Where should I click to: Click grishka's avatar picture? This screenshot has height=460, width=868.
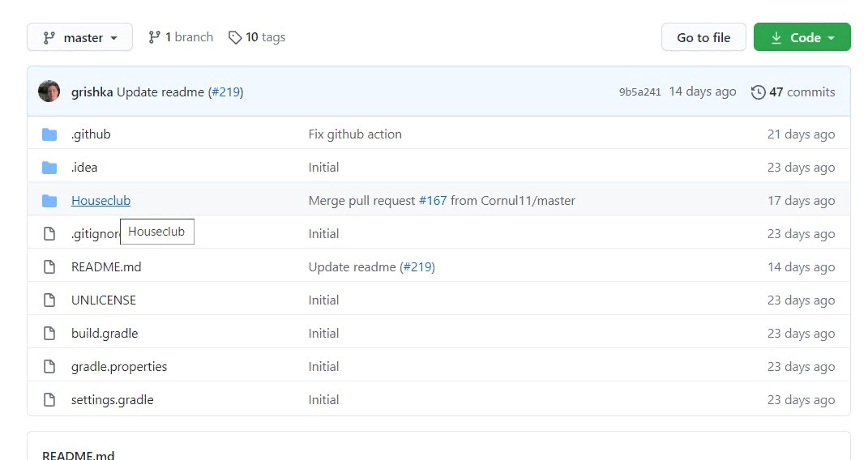pos(49,92)
